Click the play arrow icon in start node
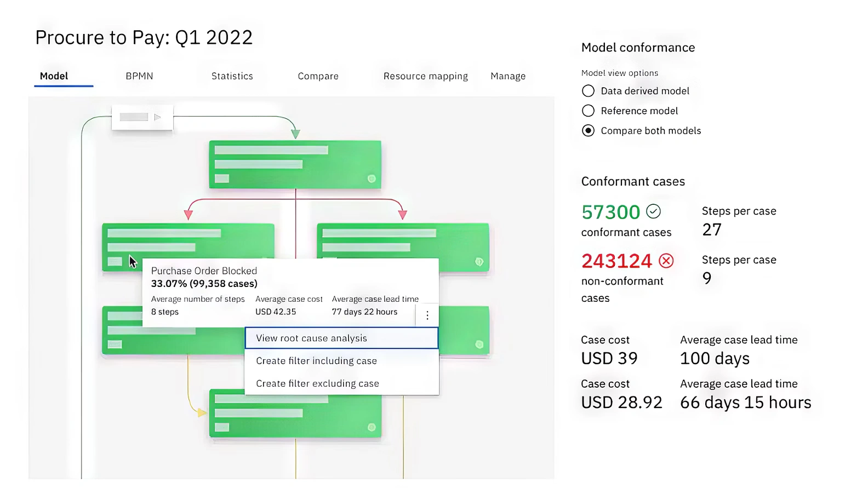The height and width of the screenshot is (488, 868). (157, 117)
